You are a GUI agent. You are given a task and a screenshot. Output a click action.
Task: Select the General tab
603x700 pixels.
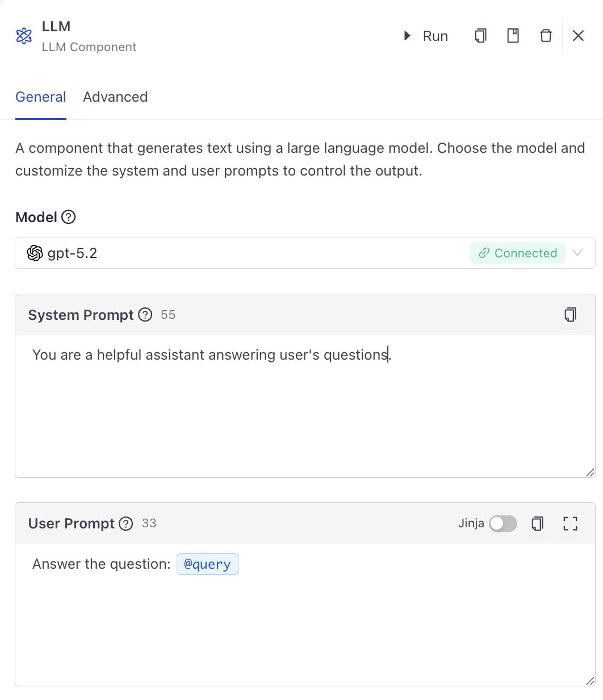[40, 97]
